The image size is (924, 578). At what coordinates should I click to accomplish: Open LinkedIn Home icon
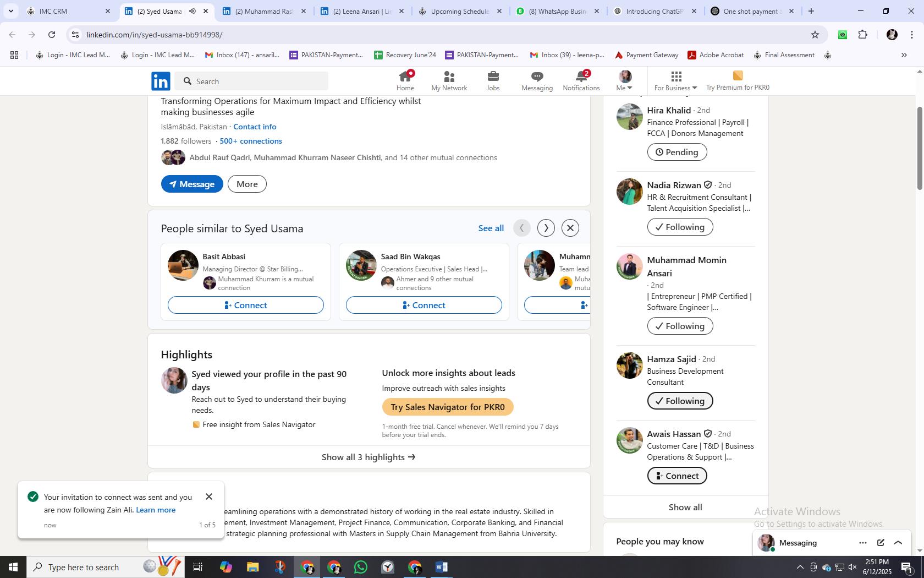405,81
